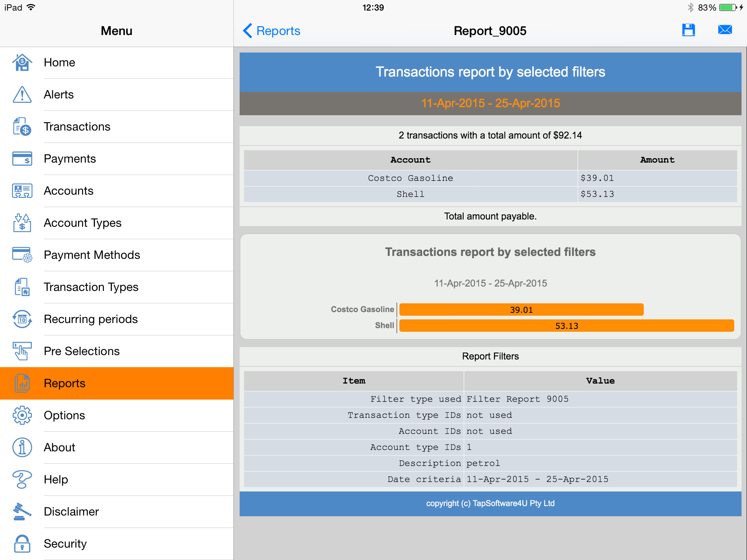Click the orange Shell 53.13 bar
Viewport: 747px width, 560px height.
click(x=566, y=326)
